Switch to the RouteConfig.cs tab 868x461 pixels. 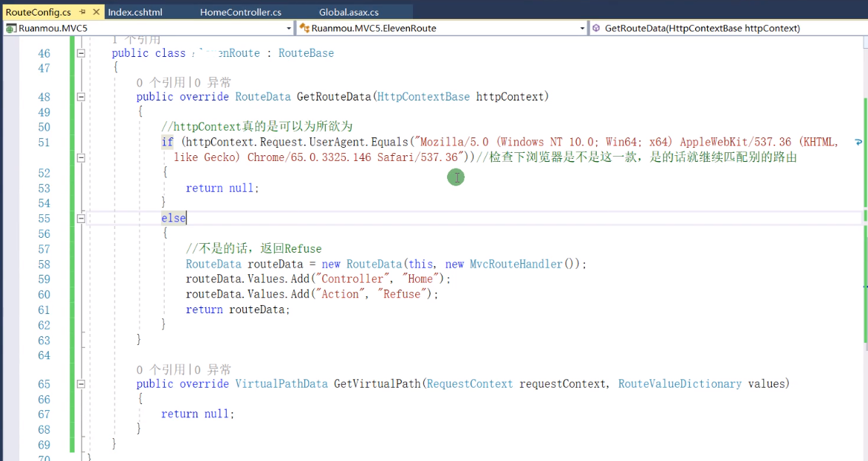(x=38, y=12)
